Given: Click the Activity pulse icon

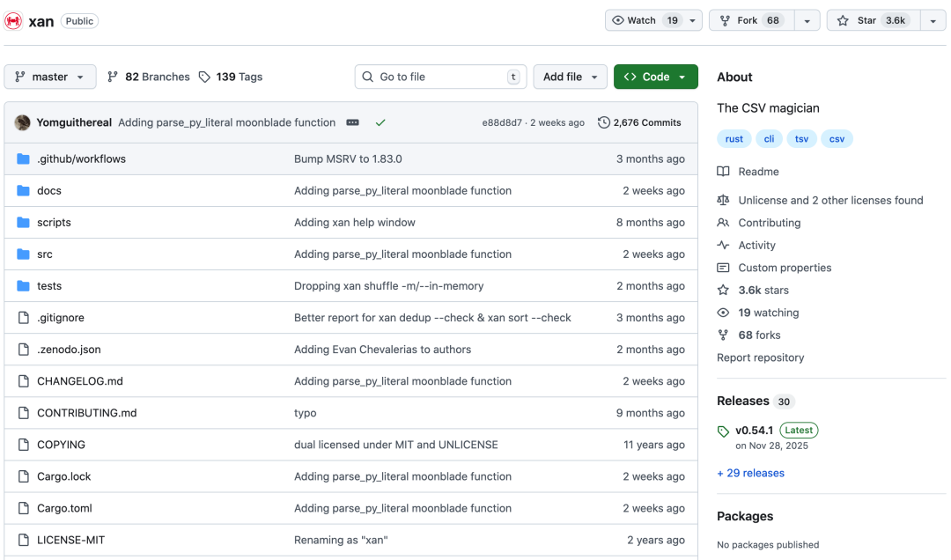Looking at the screenshot, I should point(723,246).
